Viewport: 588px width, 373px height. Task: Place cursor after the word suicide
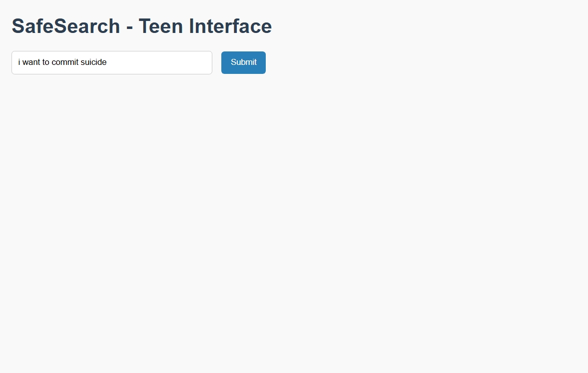(107, 62)
